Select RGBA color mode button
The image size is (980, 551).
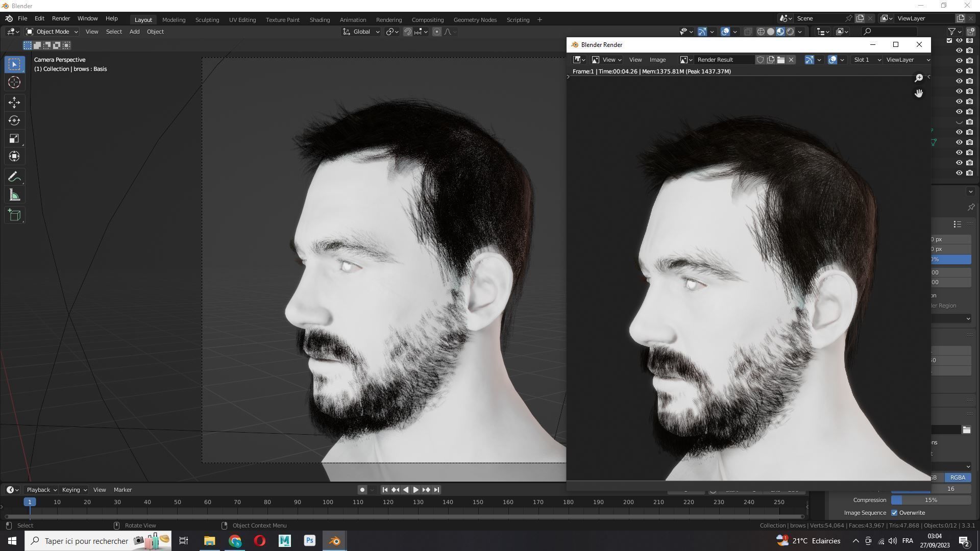tap(958, 478)
